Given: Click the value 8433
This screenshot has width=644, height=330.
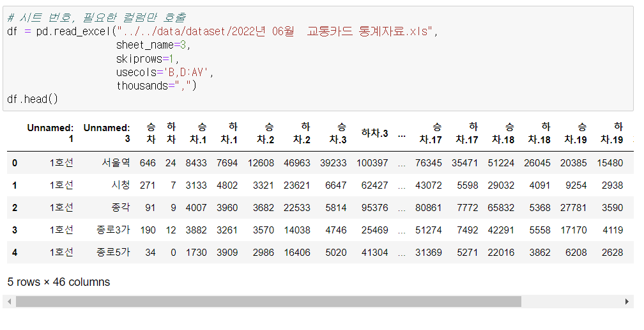Looking at the screenshot, I should [196, 163].
